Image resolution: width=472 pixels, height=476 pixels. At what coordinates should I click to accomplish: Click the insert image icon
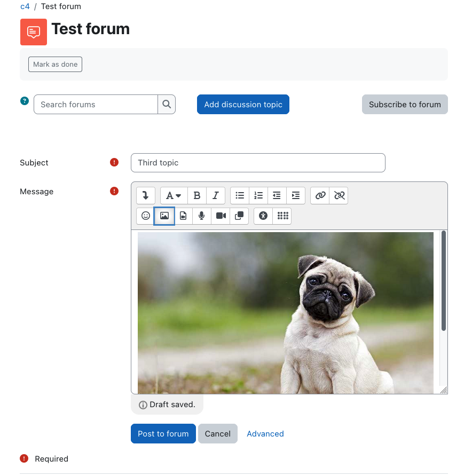click(164, 216)
